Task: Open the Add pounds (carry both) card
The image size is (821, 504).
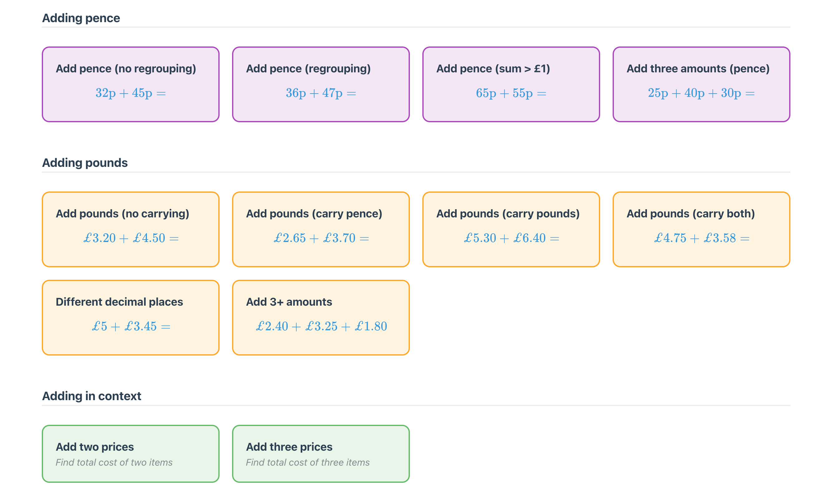Action: pos(701,229)
